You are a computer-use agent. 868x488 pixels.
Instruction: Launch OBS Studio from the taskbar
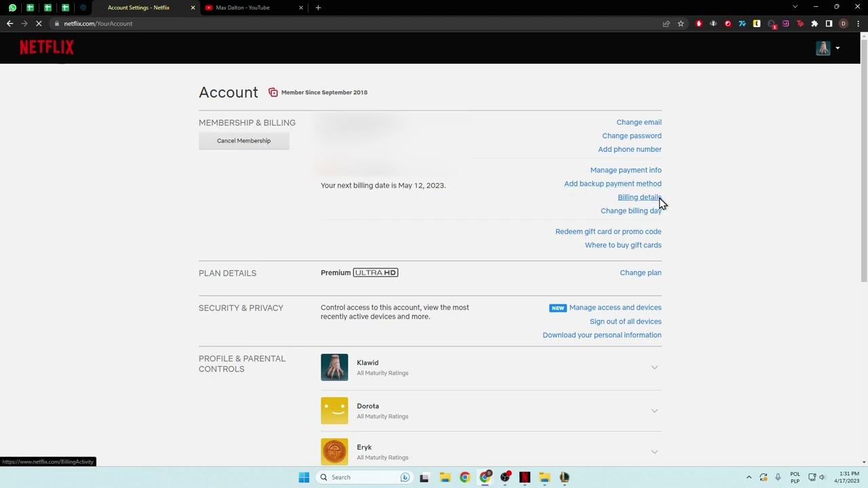pos(505,477)
